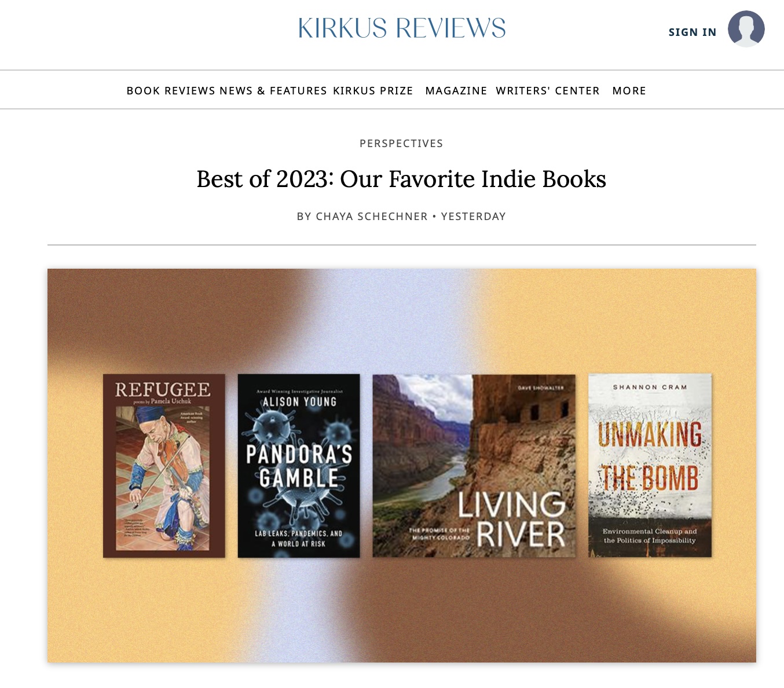This screenshot has height=688, width=784.
Task: Open the Writers' Center menu
Action: tap(548, 91)
